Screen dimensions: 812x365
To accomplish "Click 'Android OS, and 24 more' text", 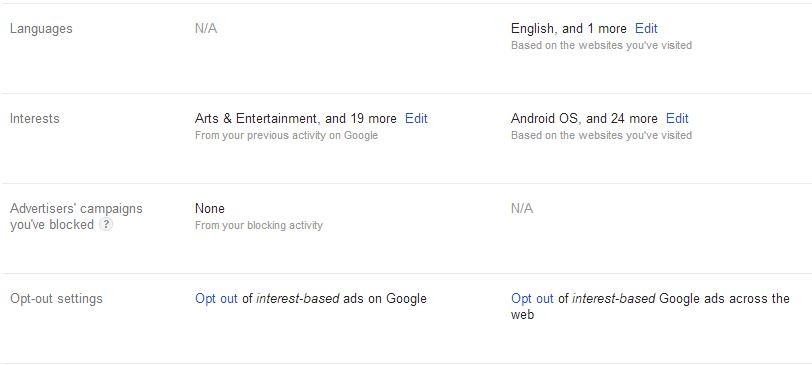I will pos(584,119).
